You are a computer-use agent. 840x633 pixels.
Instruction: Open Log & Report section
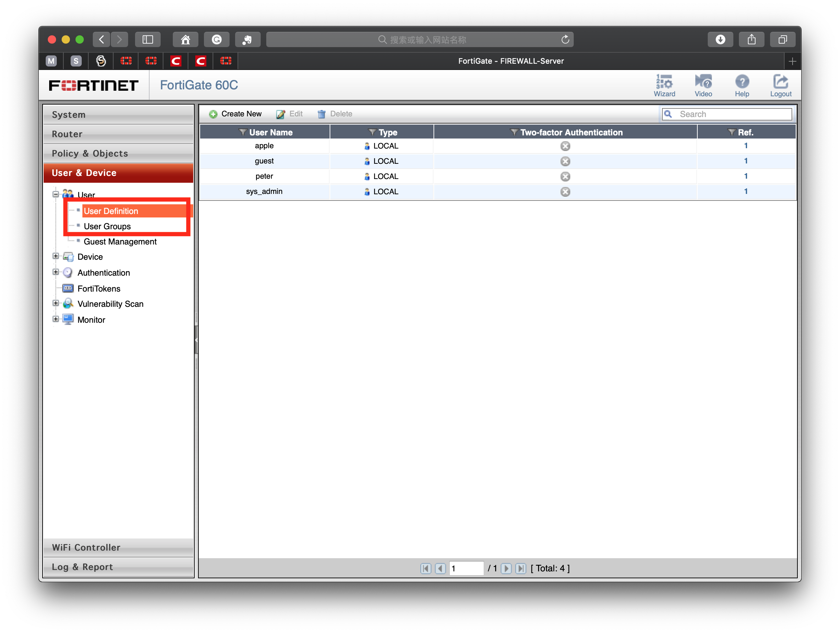[118, 567]
